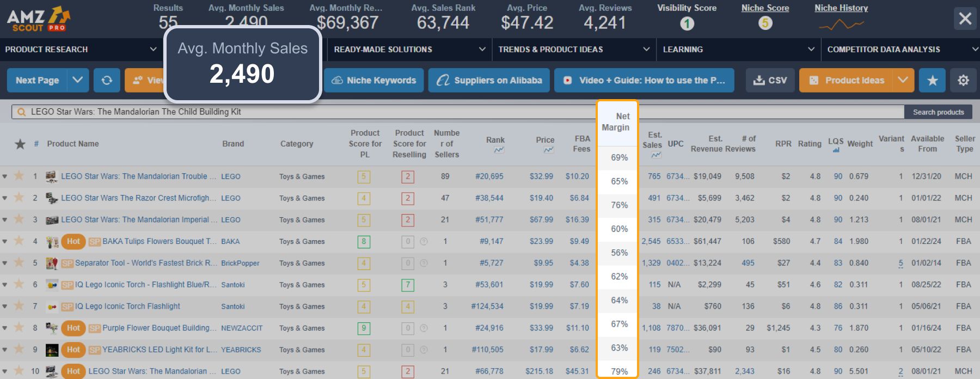Expand row 4 BAKA Tulips details triangle
Viewport: 980px width, 379px height.
pos(5,241)
